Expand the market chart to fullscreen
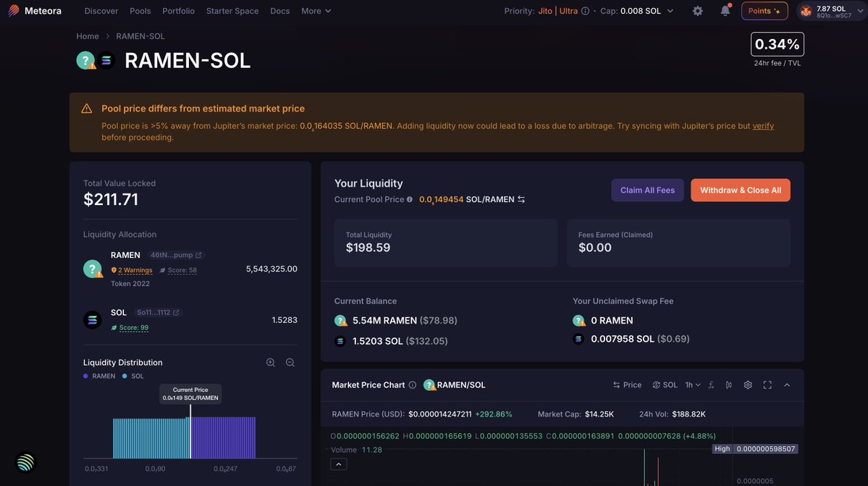This screenshot has width=868, height=486. pyautogui.click(x=767, y=385)
